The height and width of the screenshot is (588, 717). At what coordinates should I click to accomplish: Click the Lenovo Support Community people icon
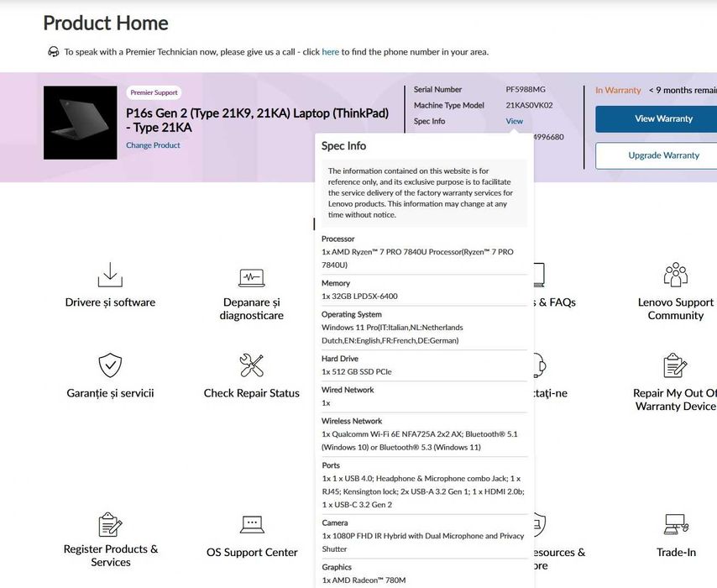tap(675, 275)
